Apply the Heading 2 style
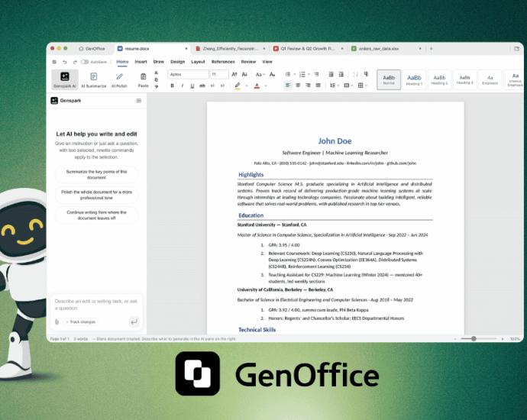The image size is (527, 420). click(439, 79)
